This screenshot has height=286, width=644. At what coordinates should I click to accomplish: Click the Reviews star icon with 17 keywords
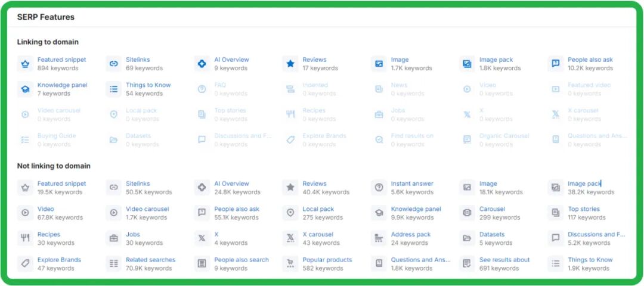click(290, 64)
